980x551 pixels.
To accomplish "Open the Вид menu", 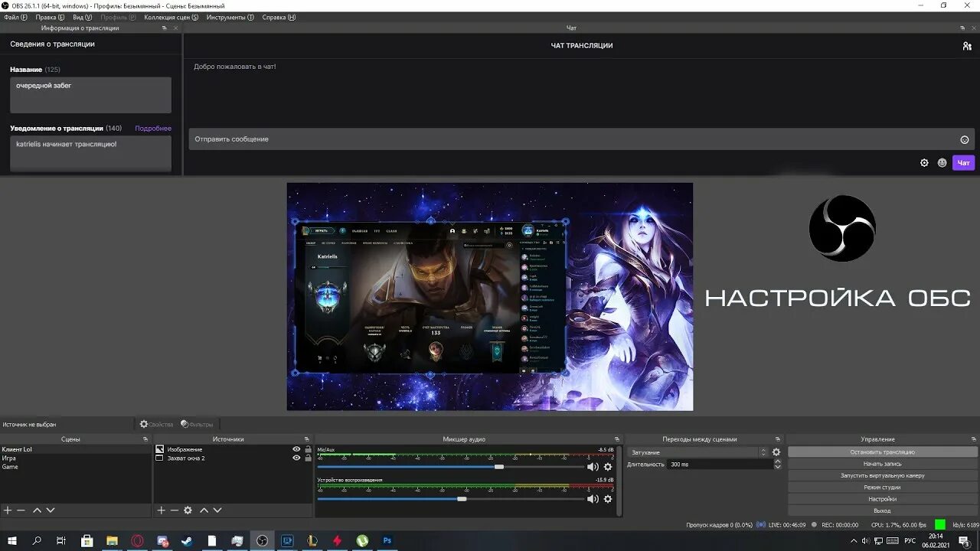I will coord(82,17).
